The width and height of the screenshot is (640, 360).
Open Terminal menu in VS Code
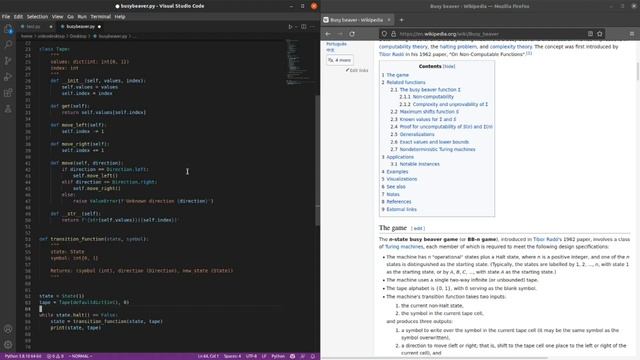(100, 17)
